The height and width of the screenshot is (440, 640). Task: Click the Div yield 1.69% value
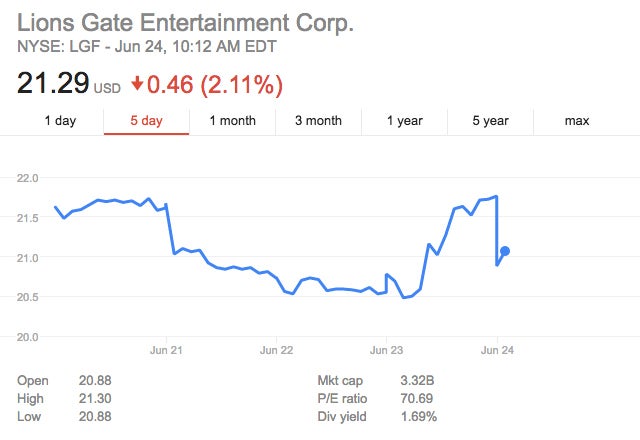(417, 416)
